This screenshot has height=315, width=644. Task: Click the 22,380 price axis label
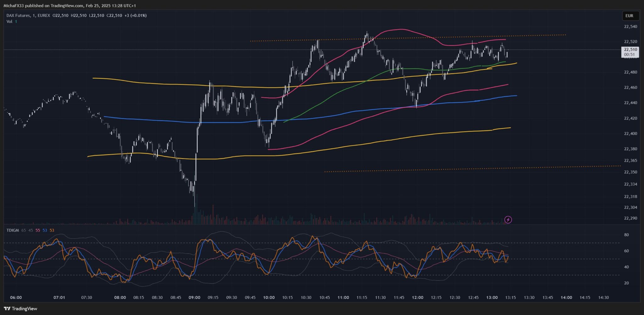(x=630, y=149)
